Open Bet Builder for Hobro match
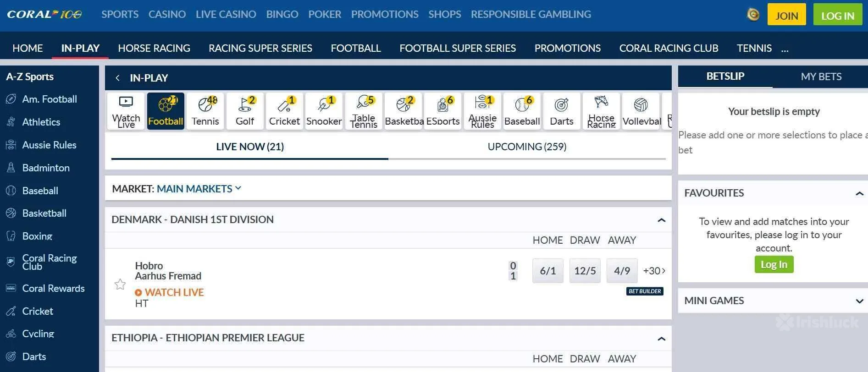The image size is (868, 372). coord(645,291)
